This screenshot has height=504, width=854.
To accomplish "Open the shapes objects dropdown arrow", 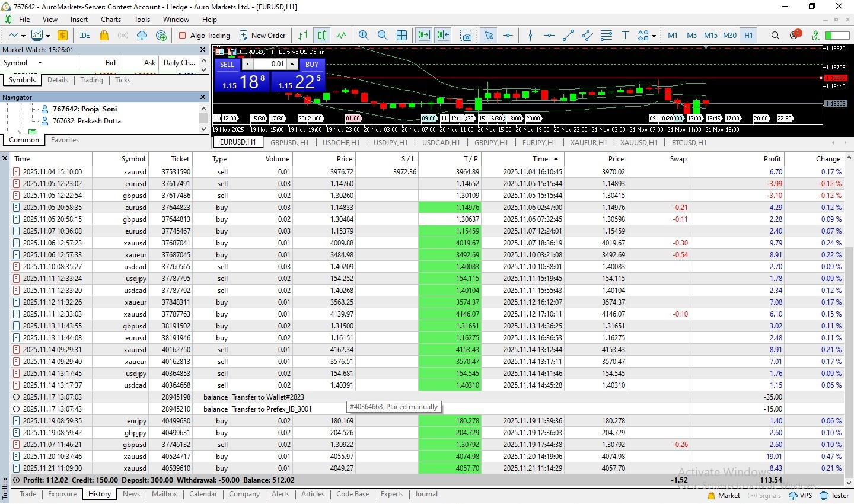I will [x=654, y=36].
